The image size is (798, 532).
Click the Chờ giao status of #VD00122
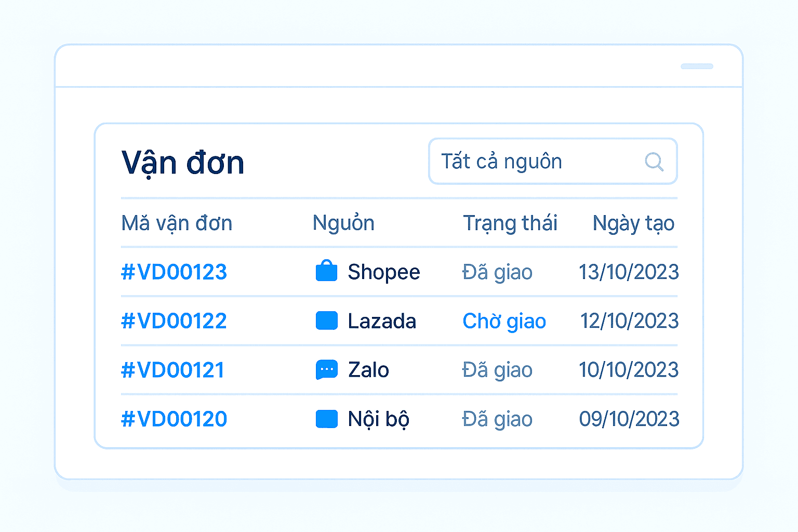[x=504, y=321]
